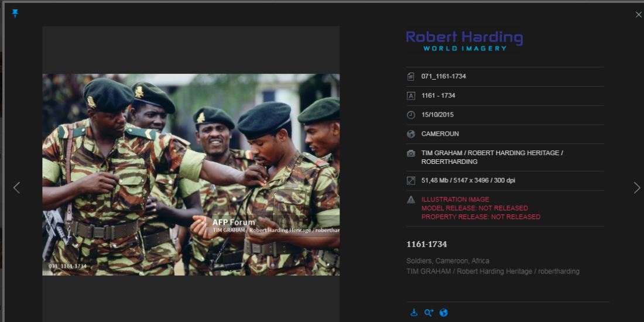Click the hash icon beside 071_1161-1734

click(x=411, y=76)
